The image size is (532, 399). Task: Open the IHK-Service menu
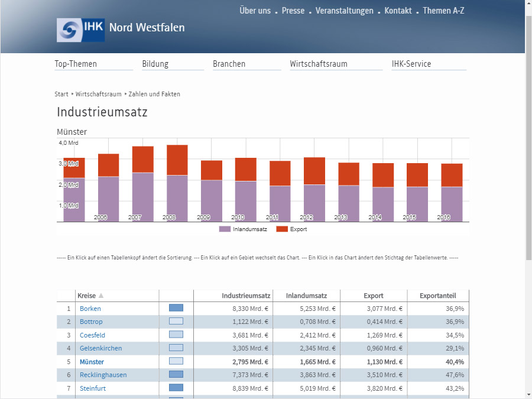(x=411, y=64)
